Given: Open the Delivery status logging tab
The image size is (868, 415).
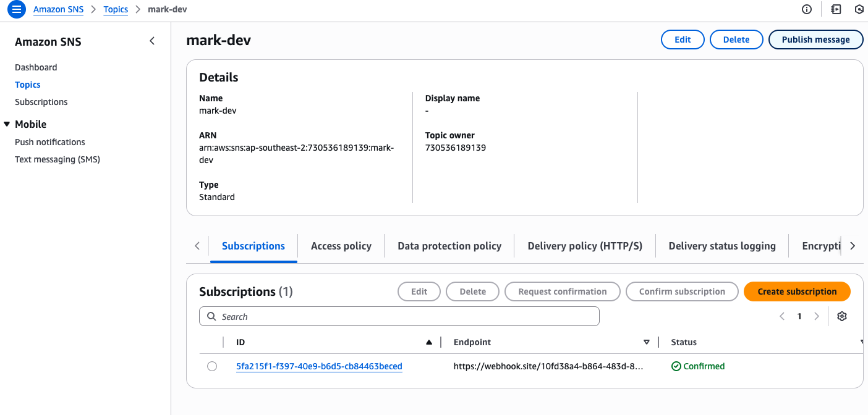Looking at the screenshot, I should point(722,246).
